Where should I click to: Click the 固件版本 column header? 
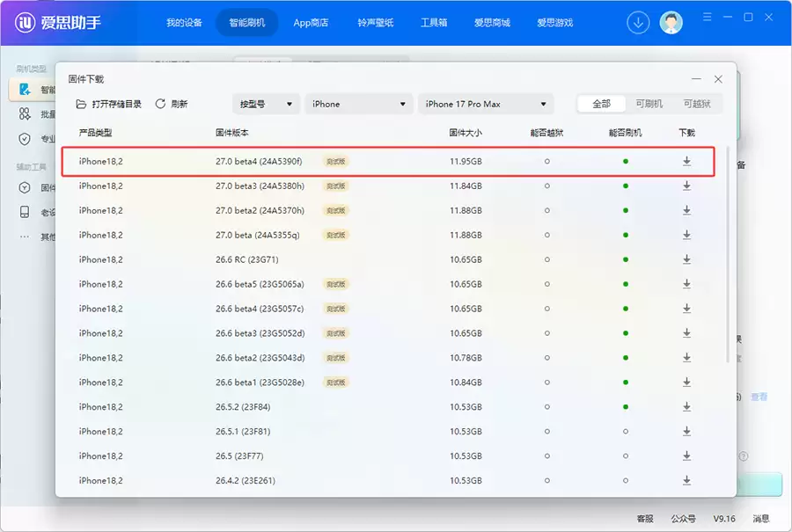coord(231,133)
